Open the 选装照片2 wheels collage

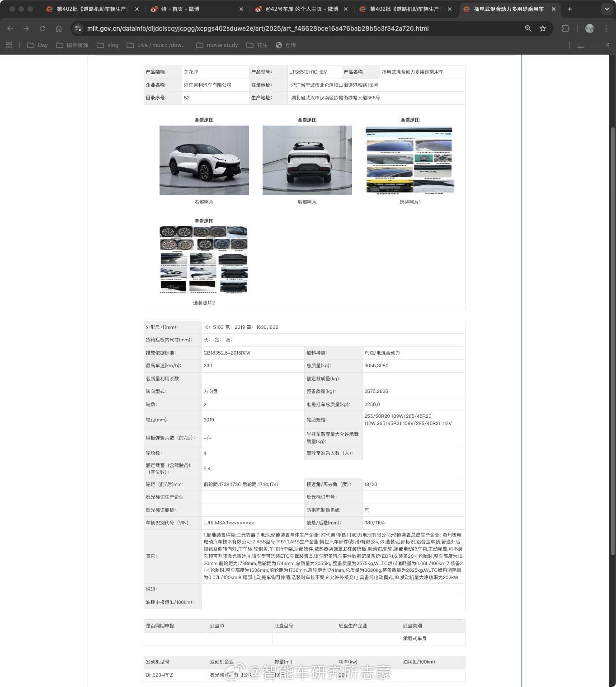204,260
